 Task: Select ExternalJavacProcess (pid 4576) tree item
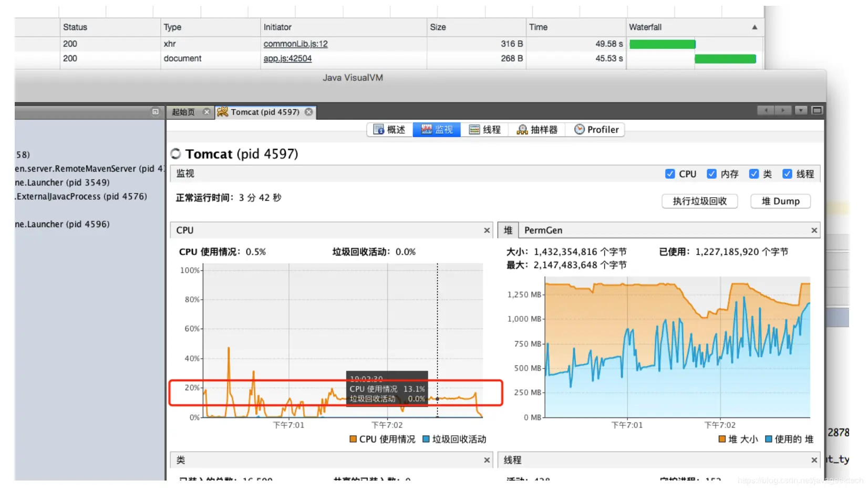pos(81,196)
